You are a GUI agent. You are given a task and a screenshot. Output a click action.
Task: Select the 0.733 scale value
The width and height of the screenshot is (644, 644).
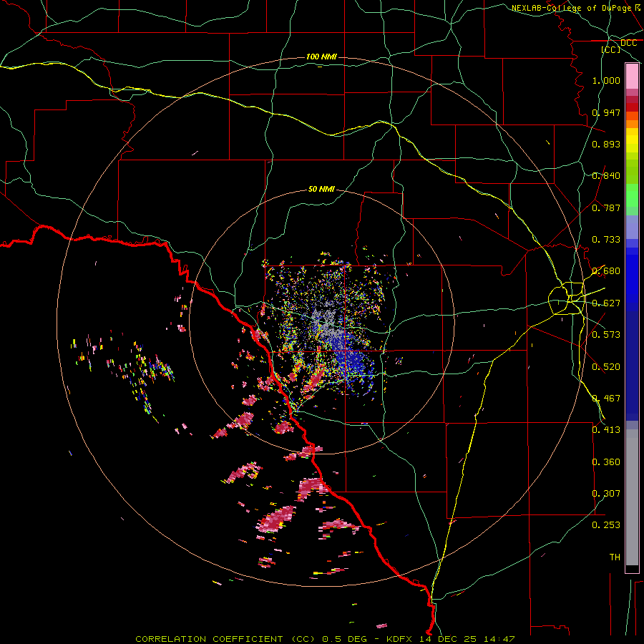click(x=606, y=240)
